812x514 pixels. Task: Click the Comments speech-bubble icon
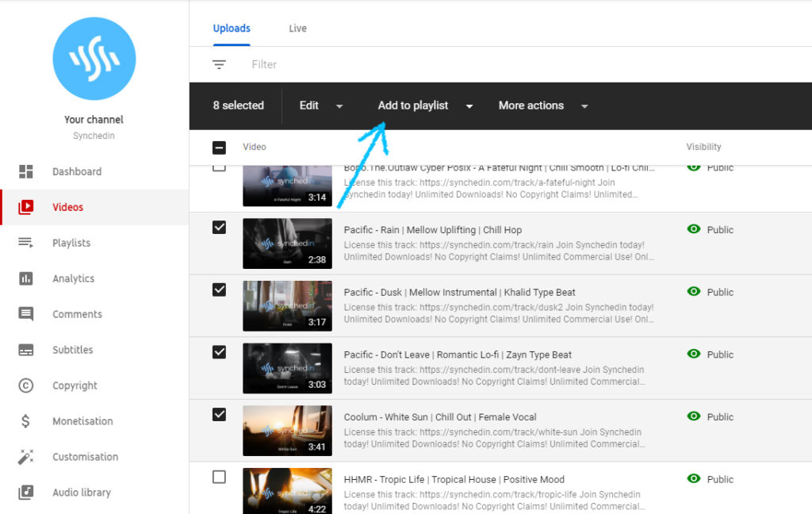pyautogui.click(x=26, y=314)
